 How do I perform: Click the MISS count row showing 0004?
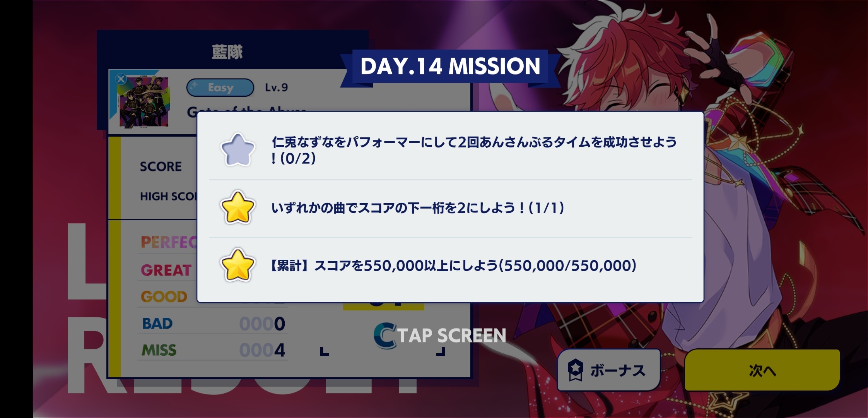[213, 350]
